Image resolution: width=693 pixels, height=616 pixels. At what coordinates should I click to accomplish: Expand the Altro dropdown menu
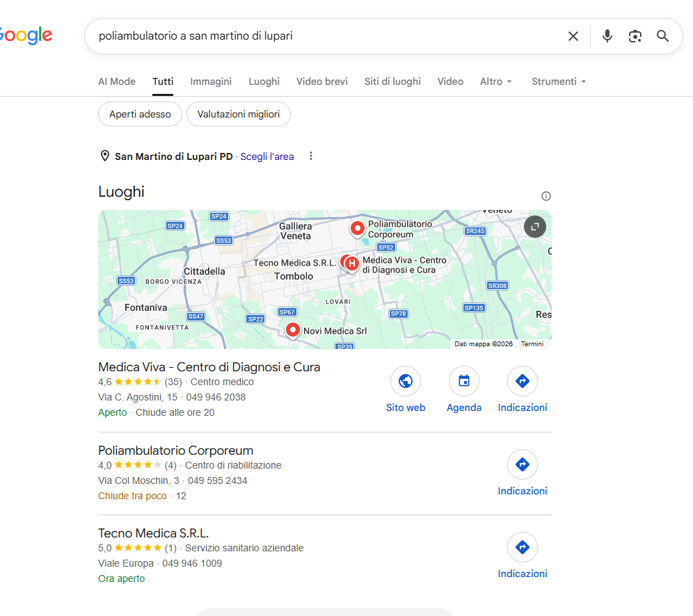496,81
